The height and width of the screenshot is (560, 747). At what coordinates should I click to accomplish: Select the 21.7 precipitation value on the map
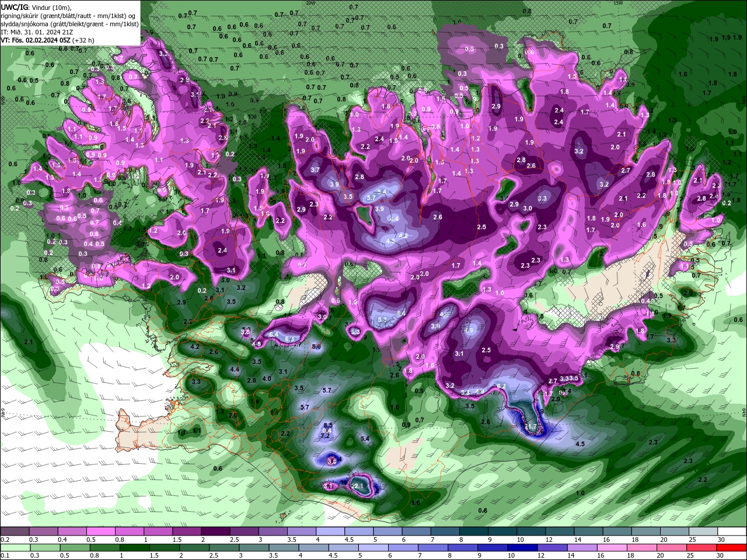pyautogui.click(x=530, y=427)
